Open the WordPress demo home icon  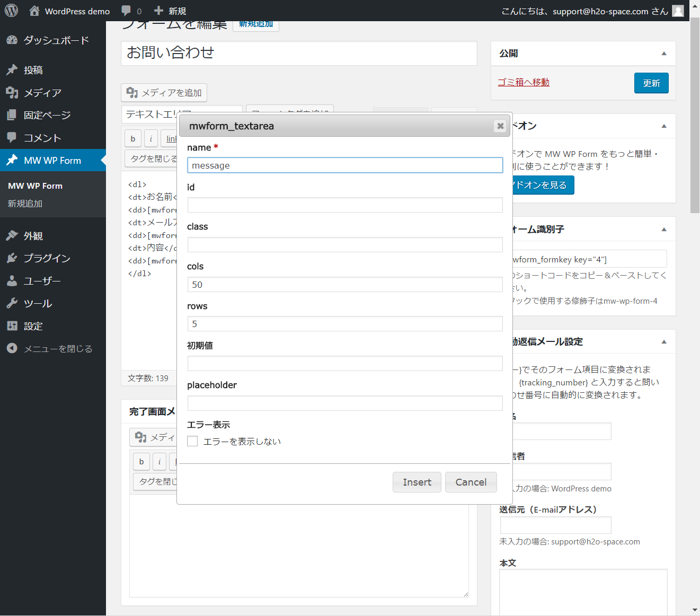34,11
